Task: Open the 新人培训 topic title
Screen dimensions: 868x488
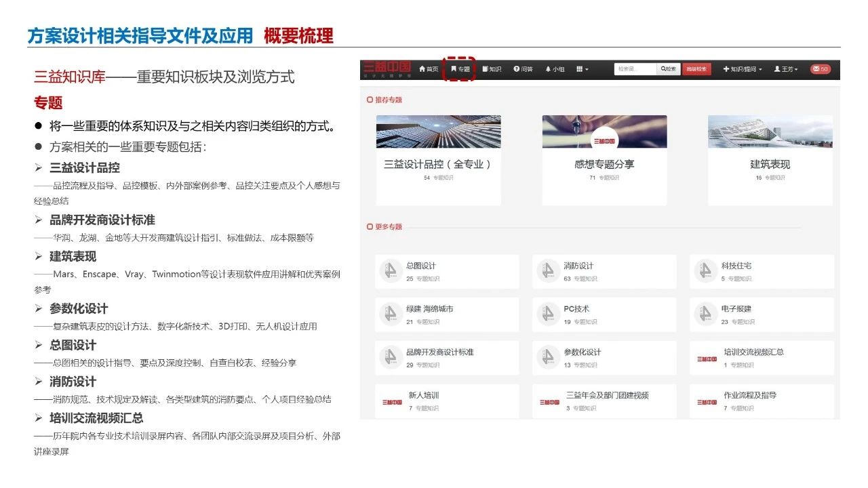Action: tap(424, 395)
